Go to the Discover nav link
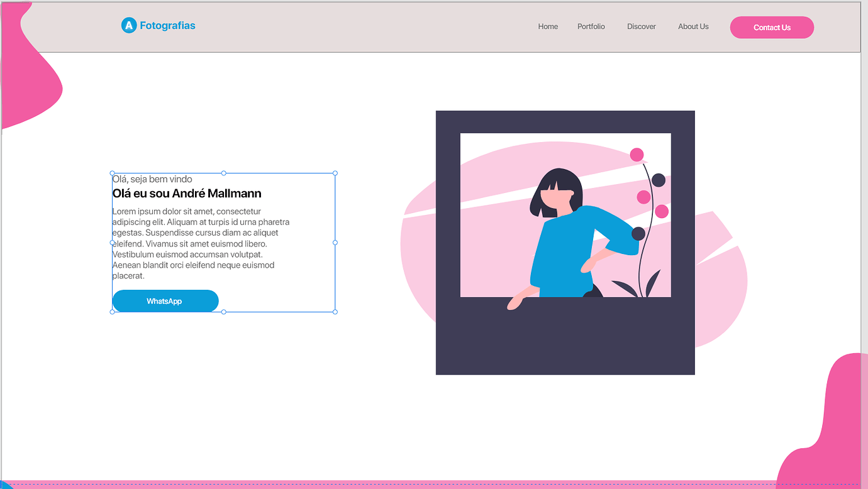Image resolution: width=868 pixels, height=489 pixels. [x=642, y=26]
